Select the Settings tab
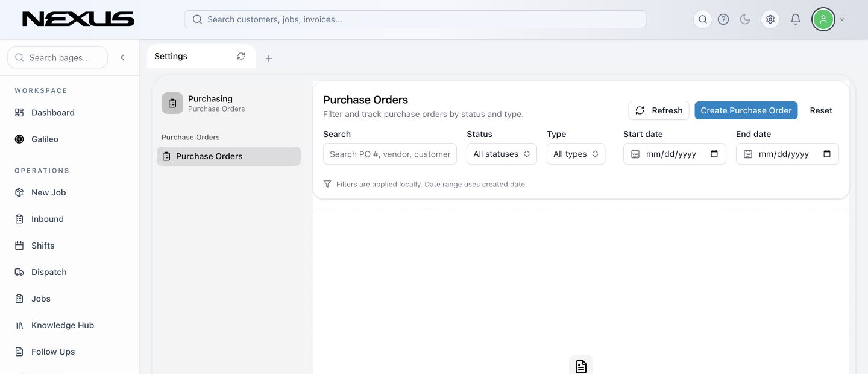Image resolution: width=868 pixels, height=374 pixels. (x=201, y=56)
